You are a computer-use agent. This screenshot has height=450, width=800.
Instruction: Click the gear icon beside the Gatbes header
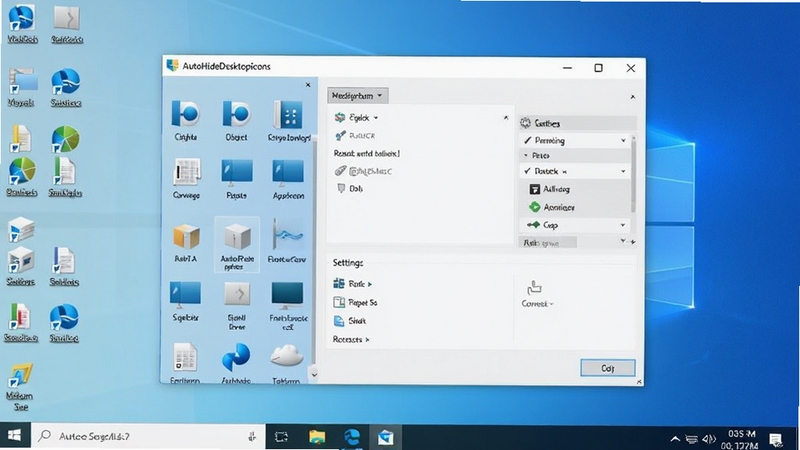point(526,123)
